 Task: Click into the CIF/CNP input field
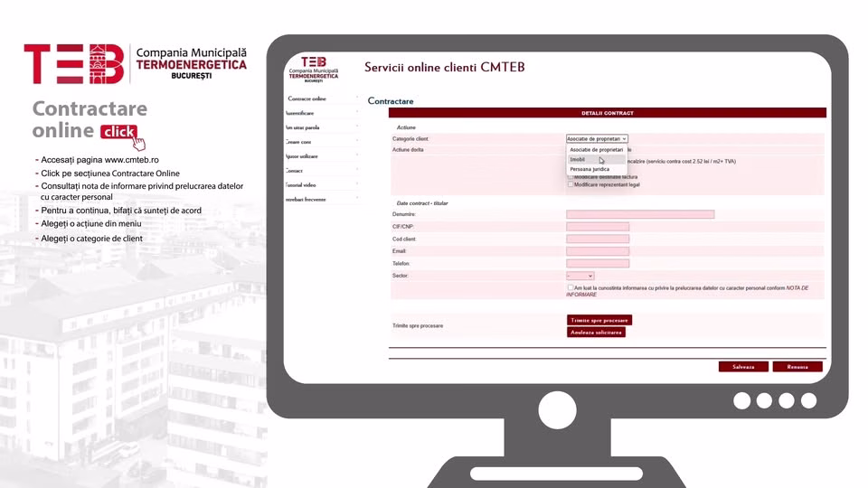(x=598, y=226)
